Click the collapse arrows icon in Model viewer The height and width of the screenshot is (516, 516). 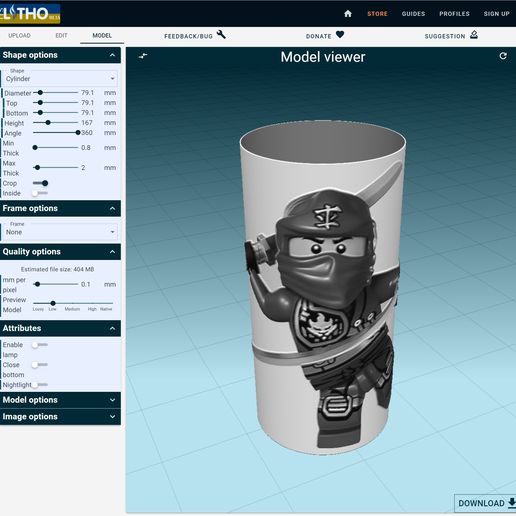(143, 56)
